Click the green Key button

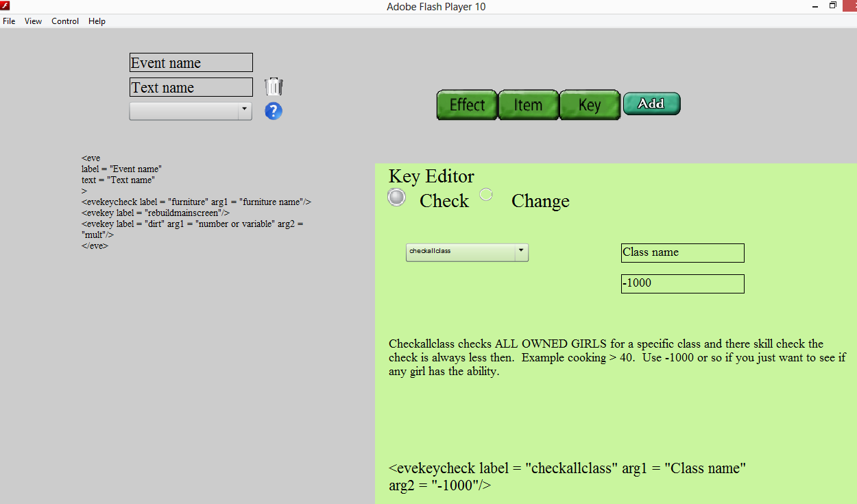[x=590, y=105]
